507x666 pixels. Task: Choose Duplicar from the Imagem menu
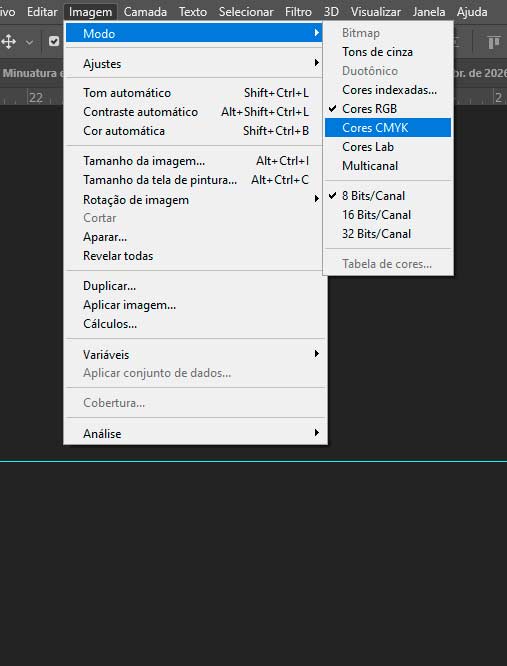pos(194,286)
